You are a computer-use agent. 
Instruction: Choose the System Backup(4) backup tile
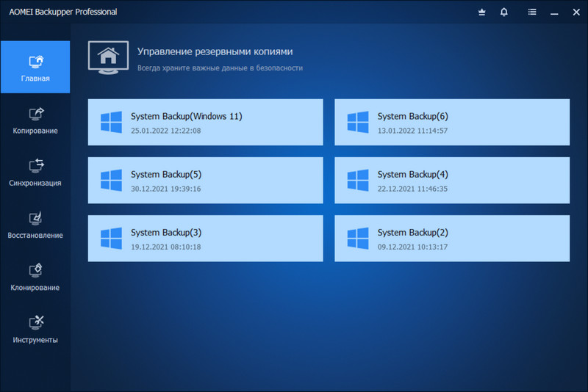point(452,181)
